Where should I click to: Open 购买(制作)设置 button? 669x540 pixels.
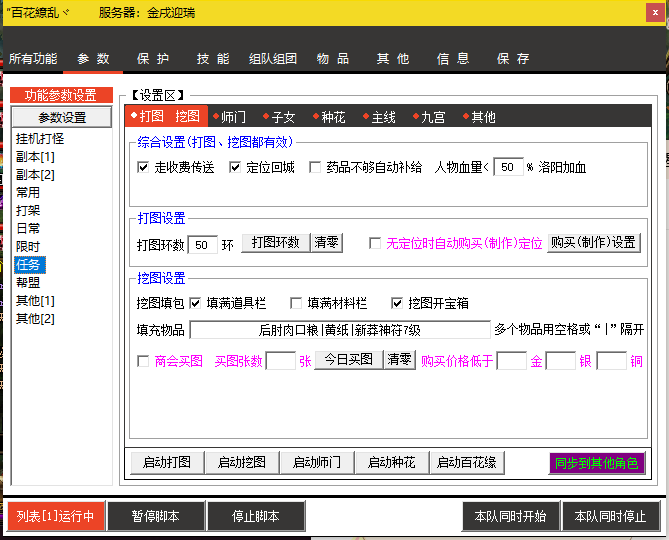[x=593, y=243]
